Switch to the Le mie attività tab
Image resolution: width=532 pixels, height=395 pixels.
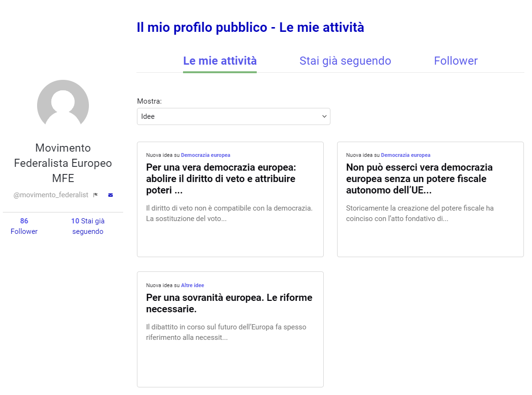tap(220, 61)
